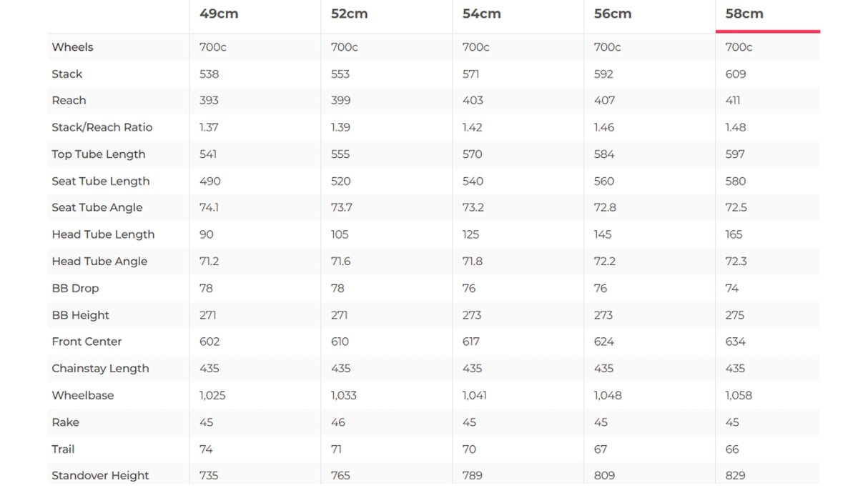Select the Front Center row label
This screenshot has height=488, width=868.
tap(87, 342)
